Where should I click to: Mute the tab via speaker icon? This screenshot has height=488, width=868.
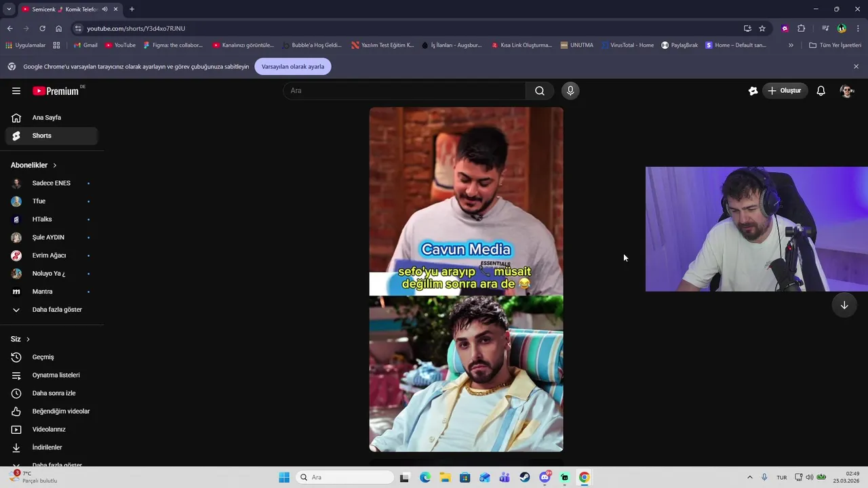(x=104, y=9)
